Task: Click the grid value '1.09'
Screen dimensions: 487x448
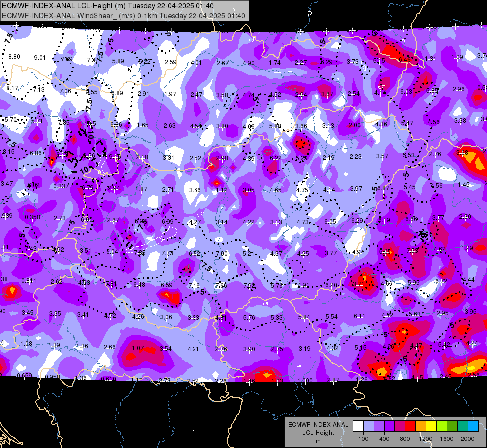Action: tap(457, 57)
